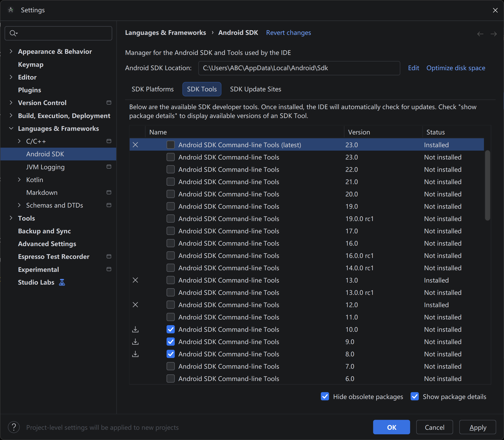Click the download icon for version 8.0
Image resolution: width=504 pixels, height=440 pixels.
tap(135, 354)
